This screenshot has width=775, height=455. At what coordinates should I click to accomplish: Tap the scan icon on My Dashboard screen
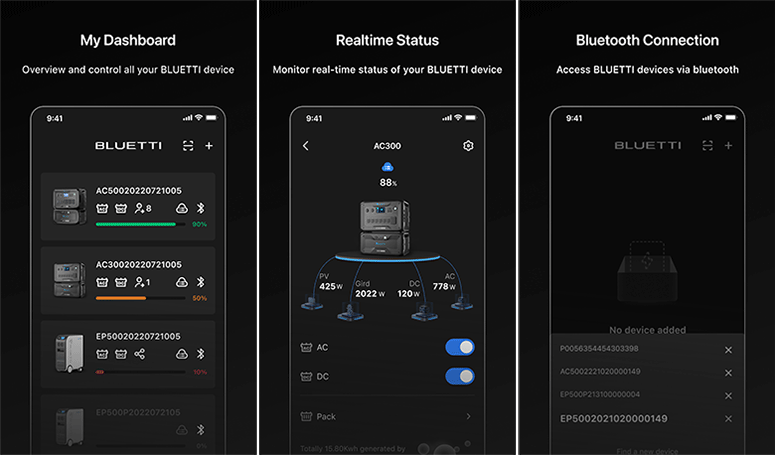point(188,146)
